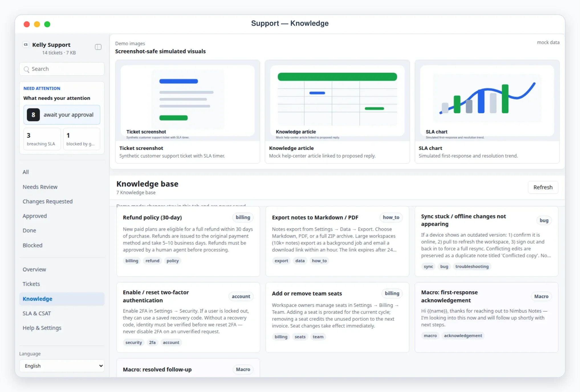This screenshot has height=392, width=580.
Task: Click the '7 Knowledge base' count text
Action: point(136,193)
